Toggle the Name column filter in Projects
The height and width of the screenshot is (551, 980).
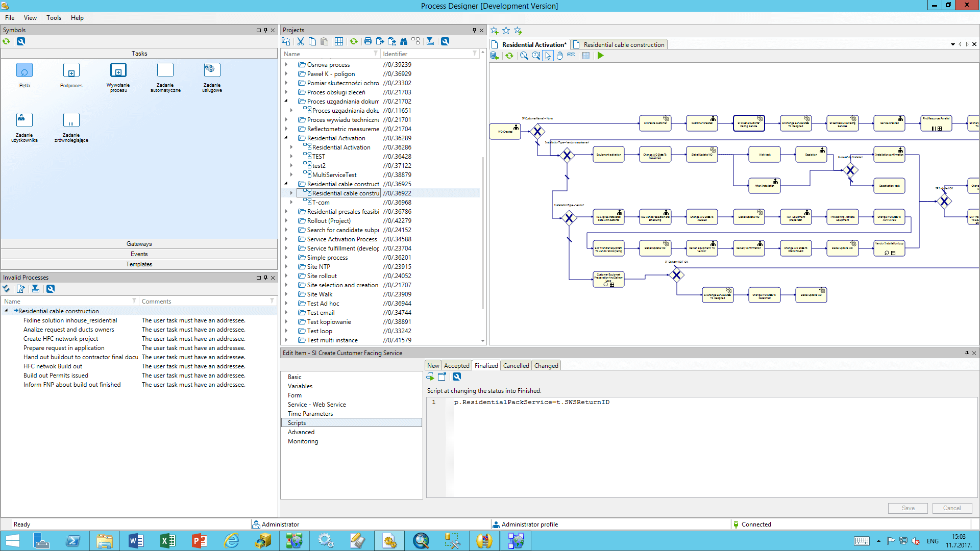pyautogui.click(x=376, y=54)
